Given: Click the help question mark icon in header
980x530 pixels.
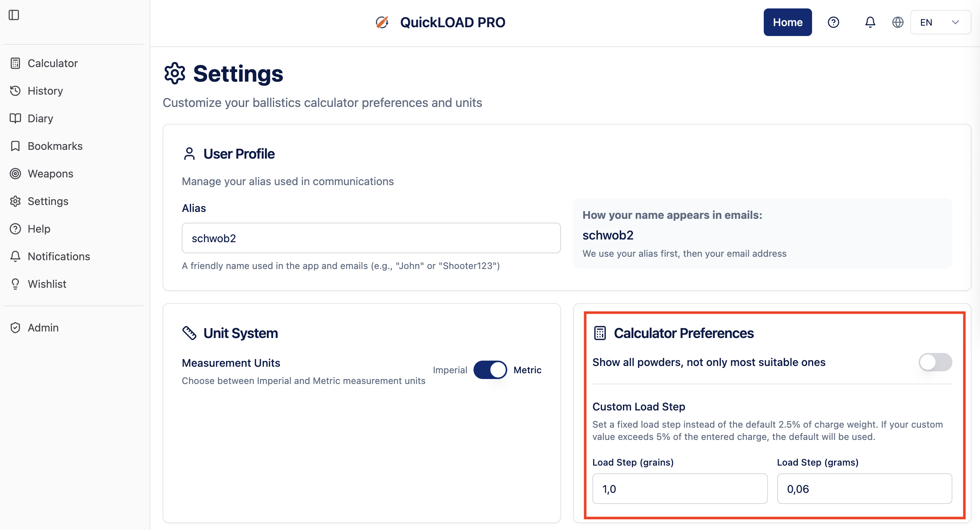Looking at the screenshot, I should click(833, 22).
